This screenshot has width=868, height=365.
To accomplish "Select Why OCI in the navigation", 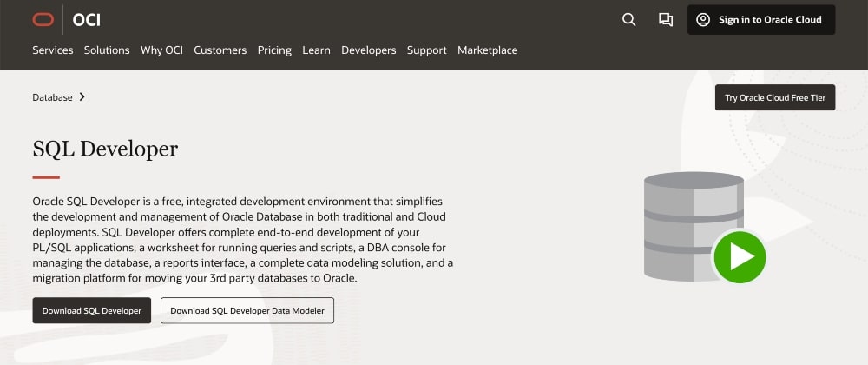I will (x=161, y=50).
